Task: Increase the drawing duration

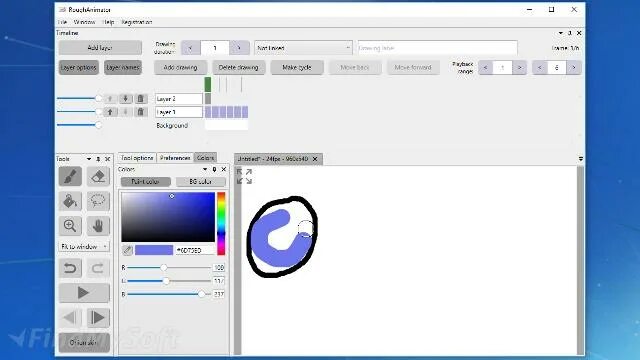Action: pos(239,48)
